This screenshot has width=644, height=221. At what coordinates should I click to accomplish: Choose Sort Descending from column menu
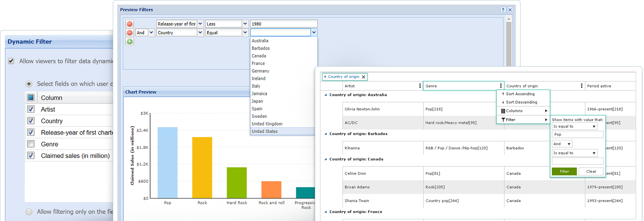[523, 102]
